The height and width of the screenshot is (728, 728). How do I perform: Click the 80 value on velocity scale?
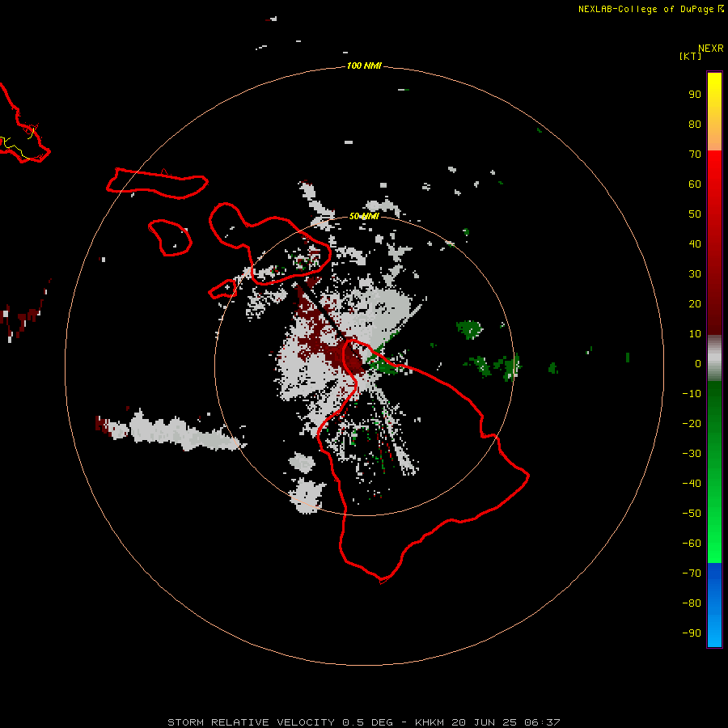tap(695, 125)
